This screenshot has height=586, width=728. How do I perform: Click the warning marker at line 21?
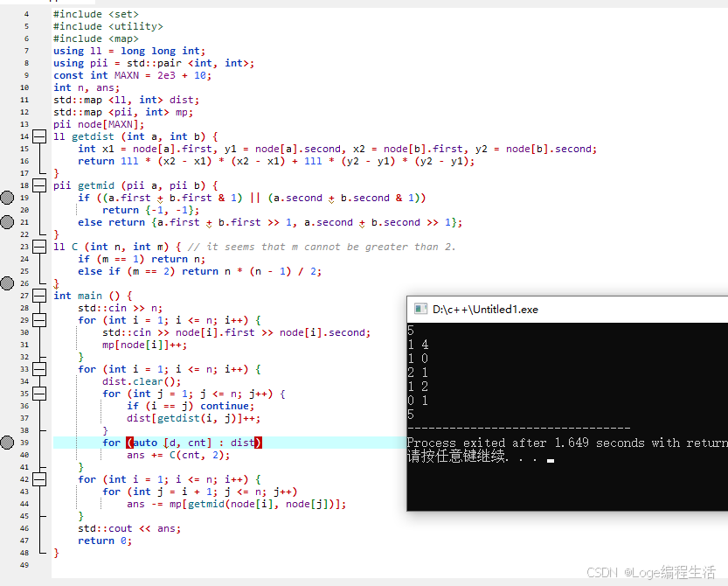(x=7, y=222)
